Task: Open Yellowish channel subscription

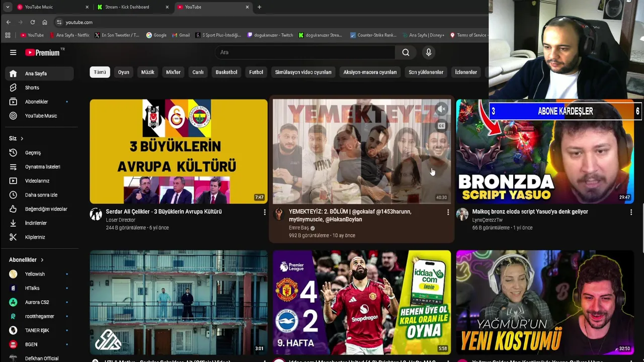Action: pos(39,274)
